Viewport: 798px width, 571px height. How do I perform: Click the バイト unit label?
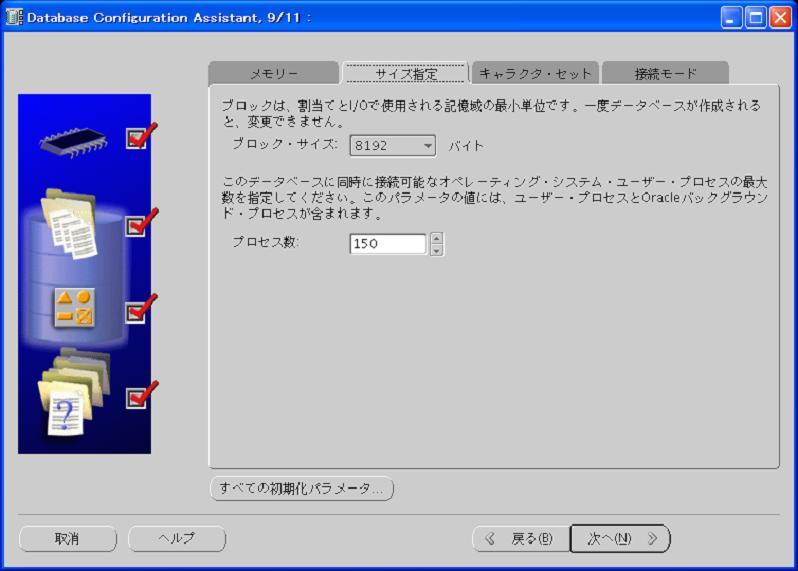tap(466, 146)
